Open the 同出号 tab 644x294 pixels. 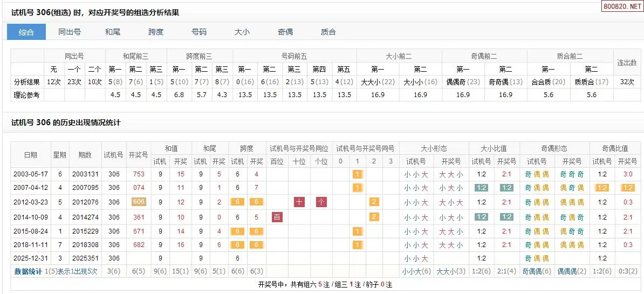tap(70, 32)
